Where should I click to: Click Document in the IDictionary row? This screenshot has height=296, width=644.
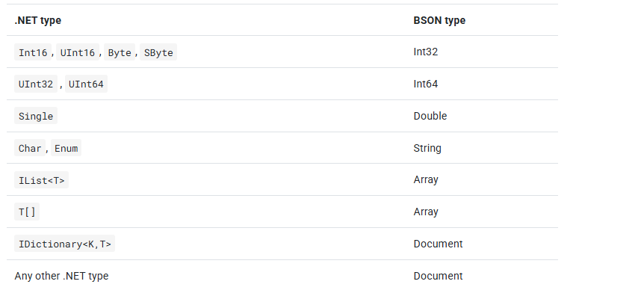(x=438, y=244)
